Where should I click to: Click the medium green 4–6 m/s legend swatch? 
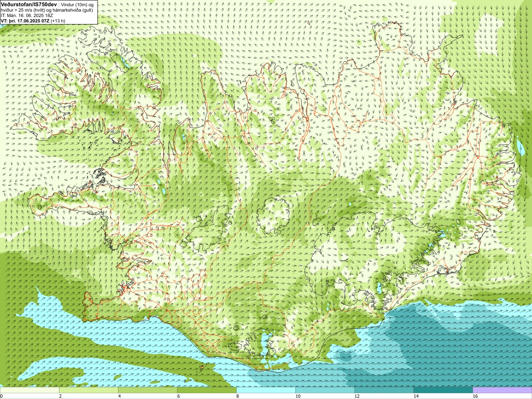pos(148,390)
